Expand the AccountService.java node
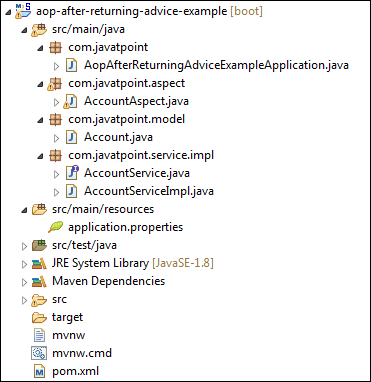Image resolution: width=371 pixels, height=382 pixels. click(56, 174)
